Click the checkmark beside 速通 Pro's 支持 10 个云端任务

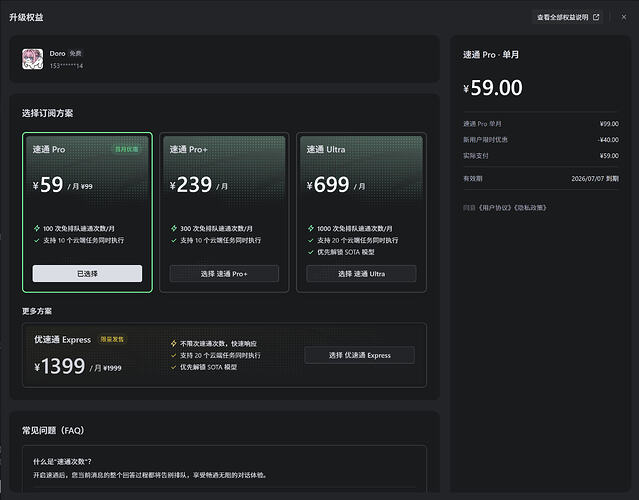37,240
